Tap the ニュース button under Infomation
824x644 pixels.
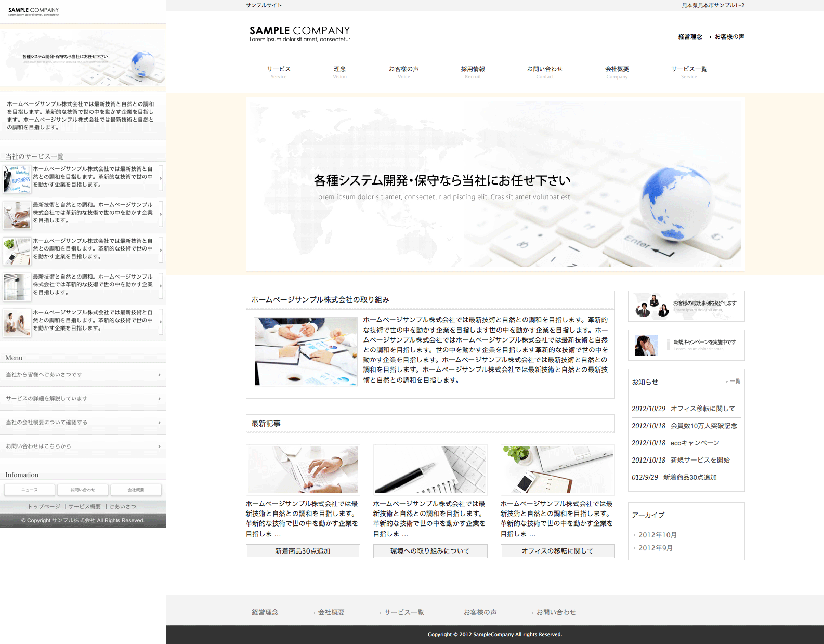(x=29, y=490)
